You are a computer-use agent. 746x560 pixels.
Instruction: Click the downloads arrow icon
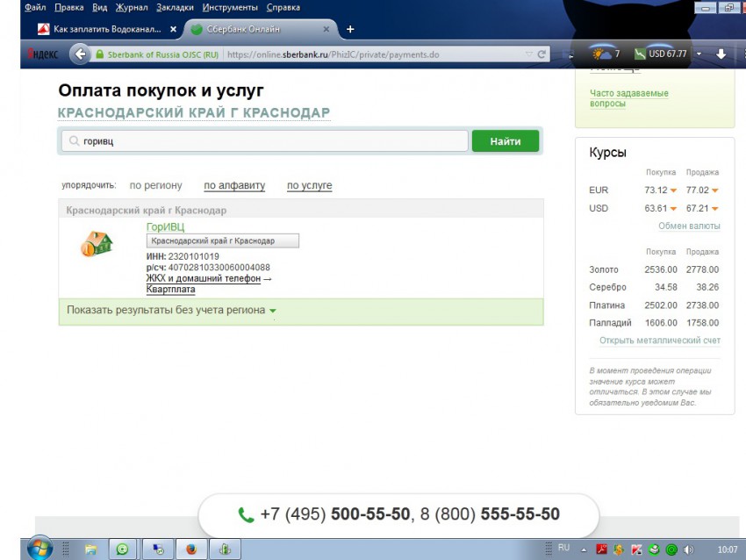coord(721,54)
